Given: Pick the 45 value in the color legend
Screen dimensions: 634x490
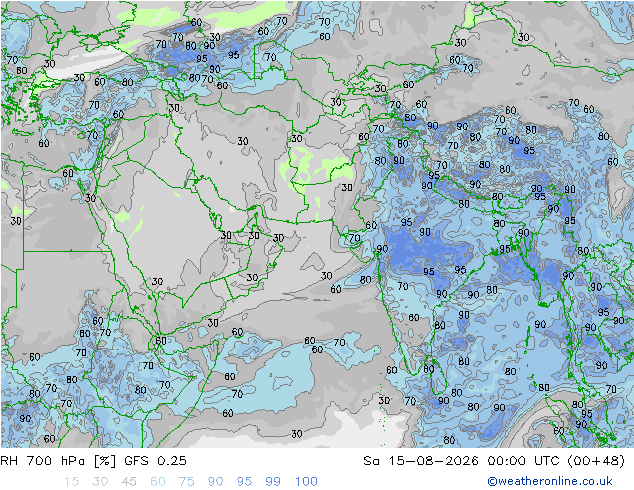Looking at the screenshot, I should coord(129,481).
